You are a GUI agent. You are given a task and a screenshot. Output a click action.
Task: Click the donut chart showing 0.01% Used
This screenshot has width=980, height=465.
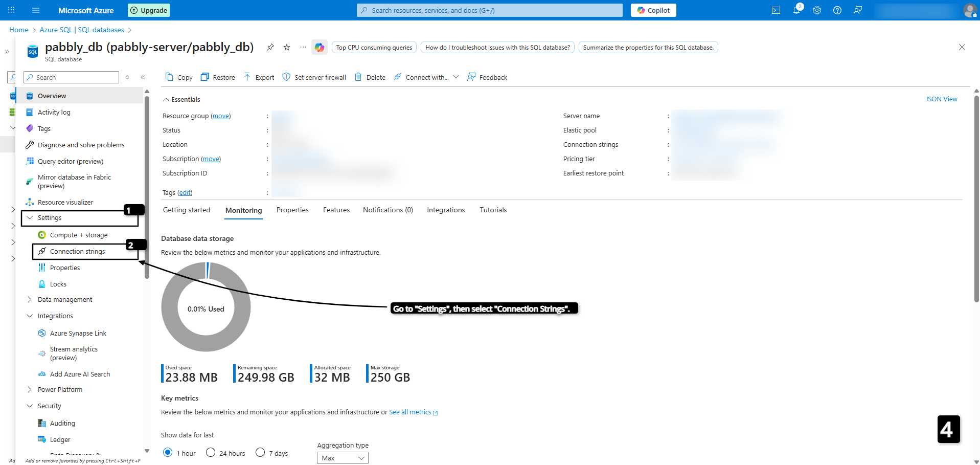206,307
